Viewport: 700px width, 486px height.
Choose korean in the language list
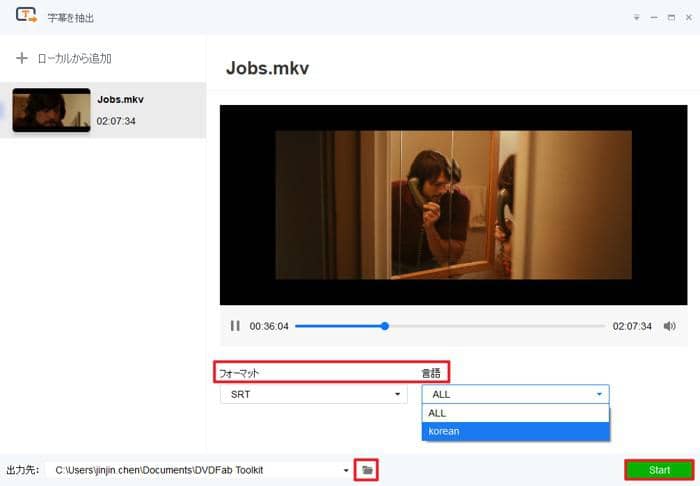[515, 432]
